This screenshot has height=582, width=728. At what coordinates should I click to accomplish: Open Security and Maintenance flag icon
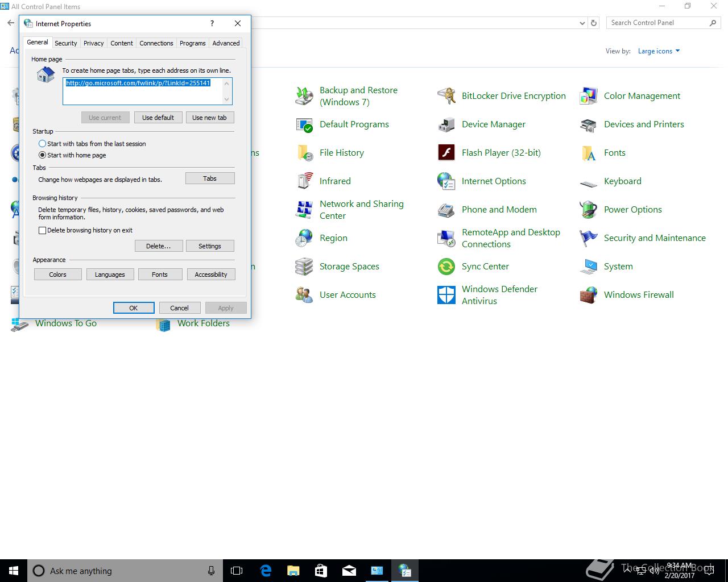589,238
